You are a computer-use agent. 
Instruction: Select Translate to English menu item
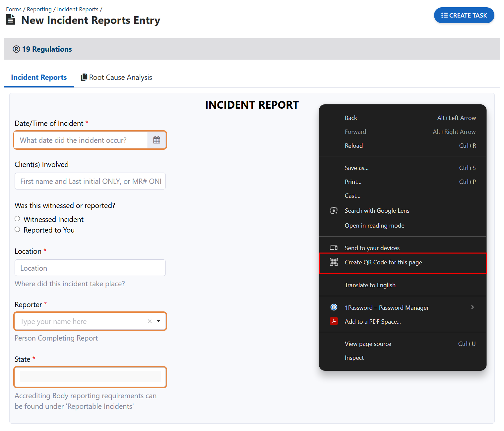point(370,285)
